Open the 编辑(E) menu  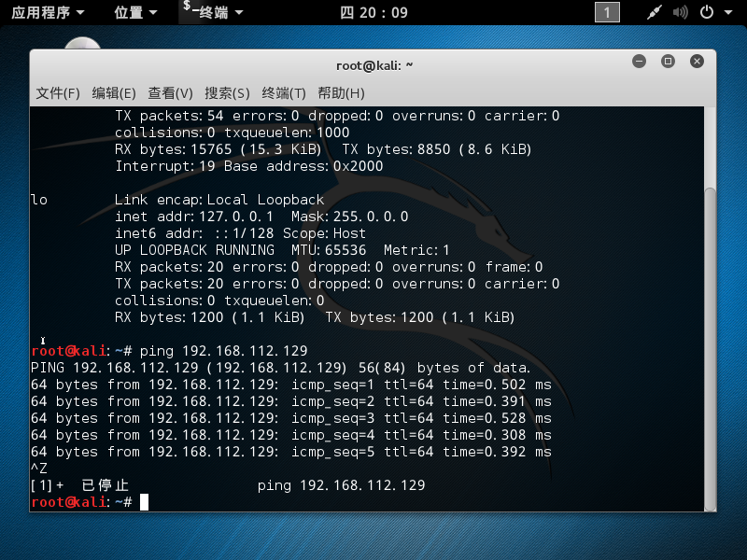pyautogui.click(x=114, y=92)
